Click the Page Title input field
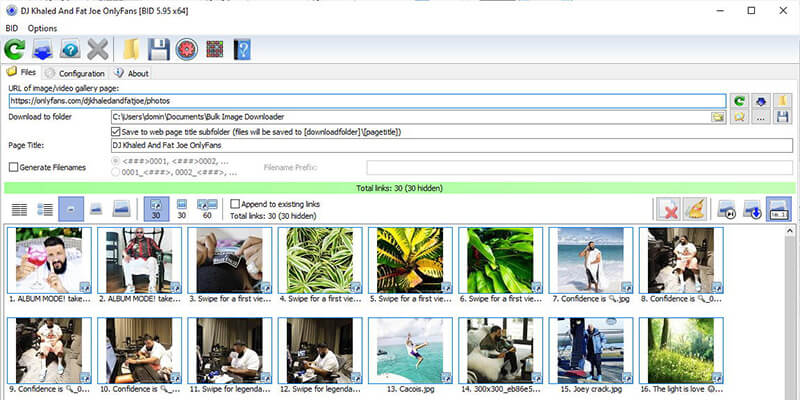 (x=452, y=145)
